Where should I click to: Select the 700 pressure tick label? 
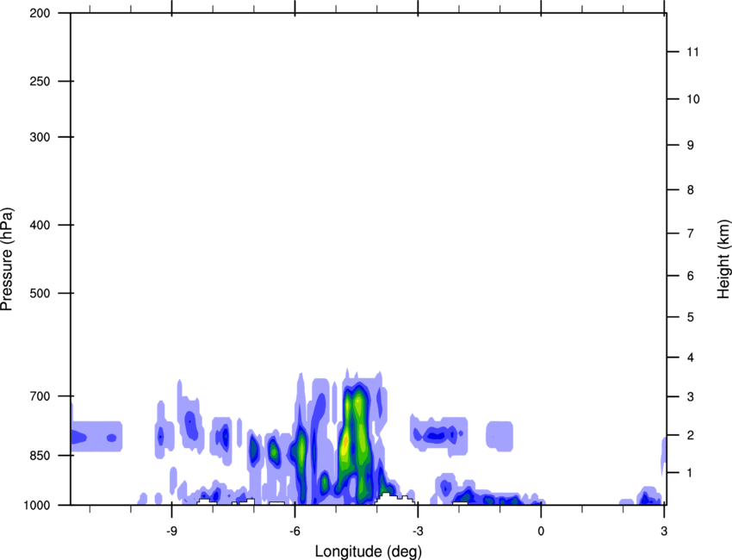pyautogui.click(x=40, y=396)
